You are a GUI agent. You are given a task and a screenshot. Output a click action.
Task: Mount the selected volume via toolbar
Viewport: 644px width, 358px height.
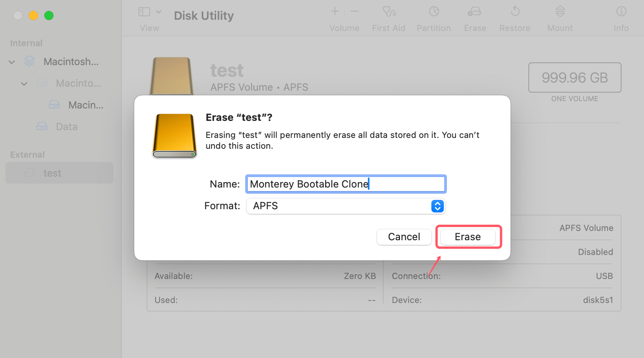559,17
